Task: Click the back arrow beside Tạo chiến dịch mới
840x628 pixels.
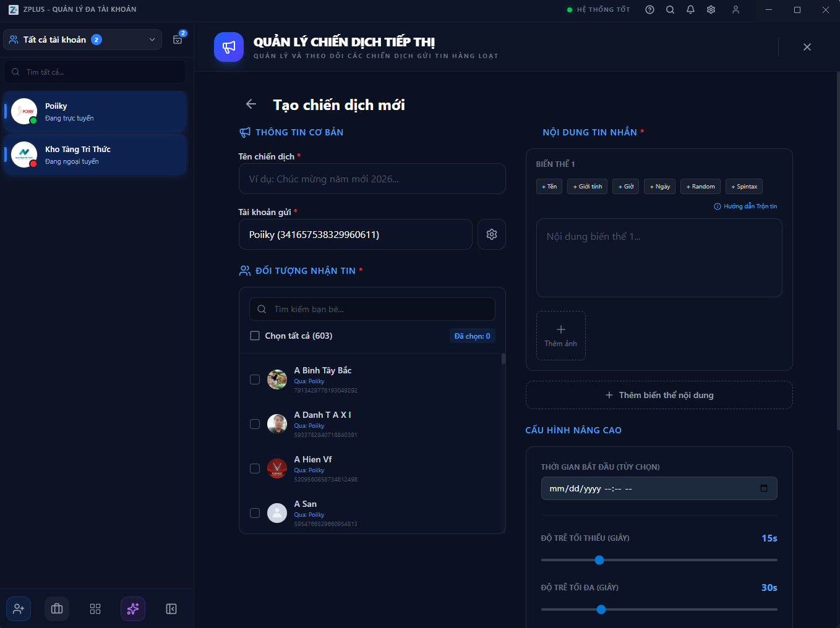Action: point(251,104)
